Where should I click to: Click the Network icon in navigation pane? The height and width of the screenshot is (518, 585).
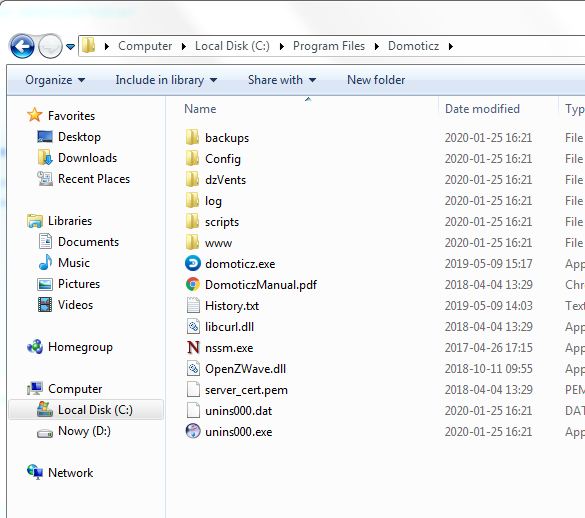tap(35, 472)
